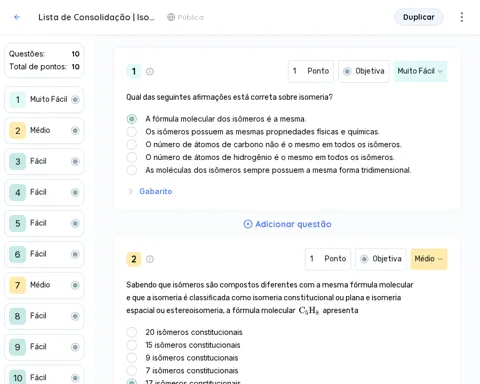Click the objective-type icon in sidebar row 10
480x384 pixels.
(x=75, y=378)
